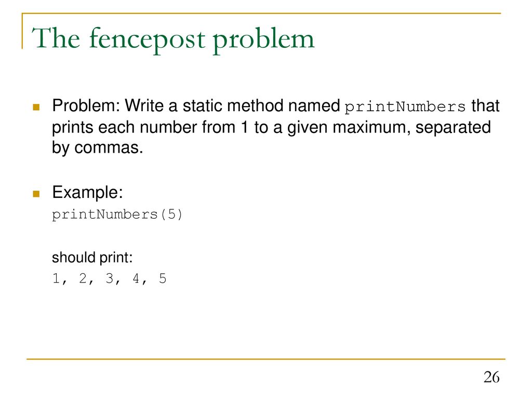Click the word 'problem' in the slide title
Viewport: 532px width, 399px height.
coord(263,40)
